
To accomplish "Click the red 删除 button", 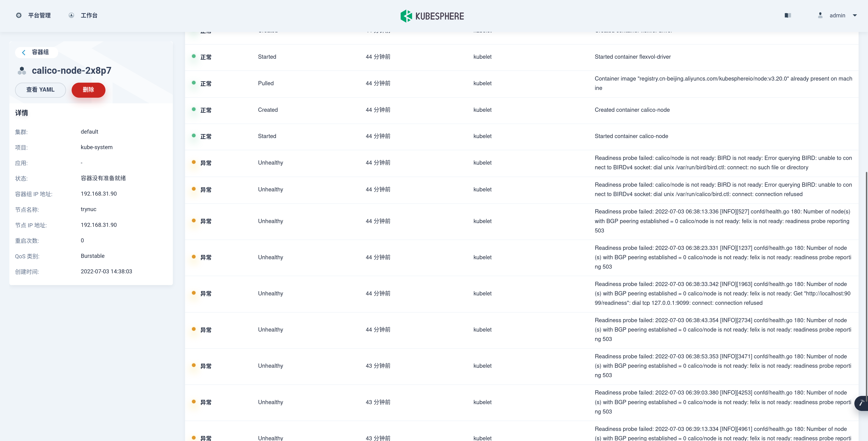I will click(88, 90).
